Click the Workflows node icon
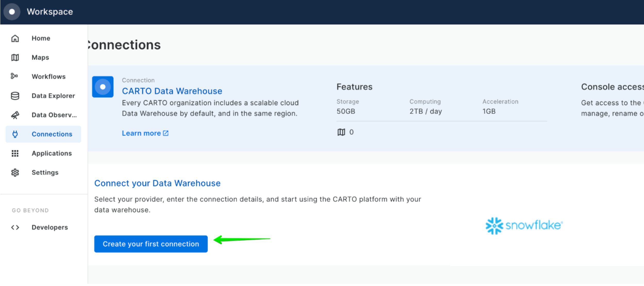Screen dimensions: 644x286 click(x=14, y=76)
